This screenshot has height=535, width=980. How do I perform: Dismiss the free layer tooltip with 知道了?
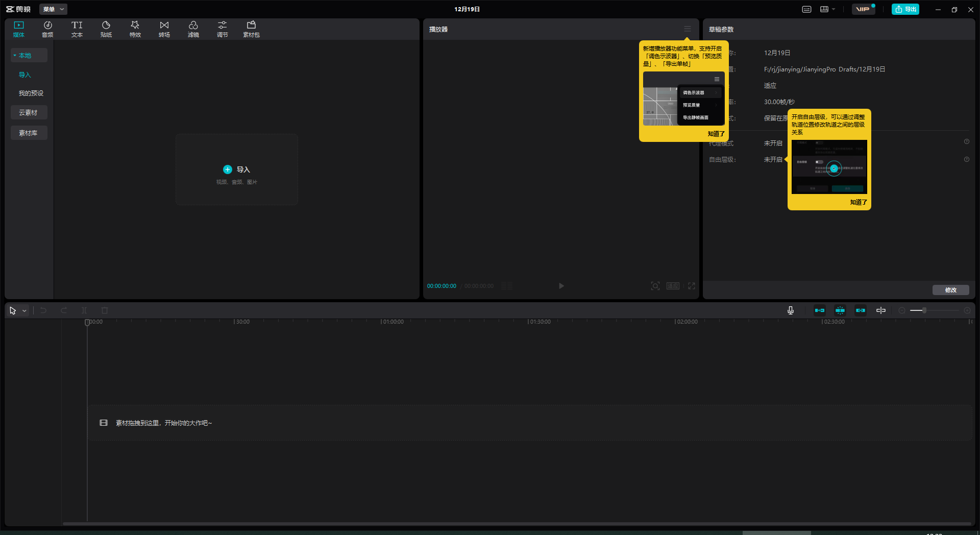coord(859,202)
